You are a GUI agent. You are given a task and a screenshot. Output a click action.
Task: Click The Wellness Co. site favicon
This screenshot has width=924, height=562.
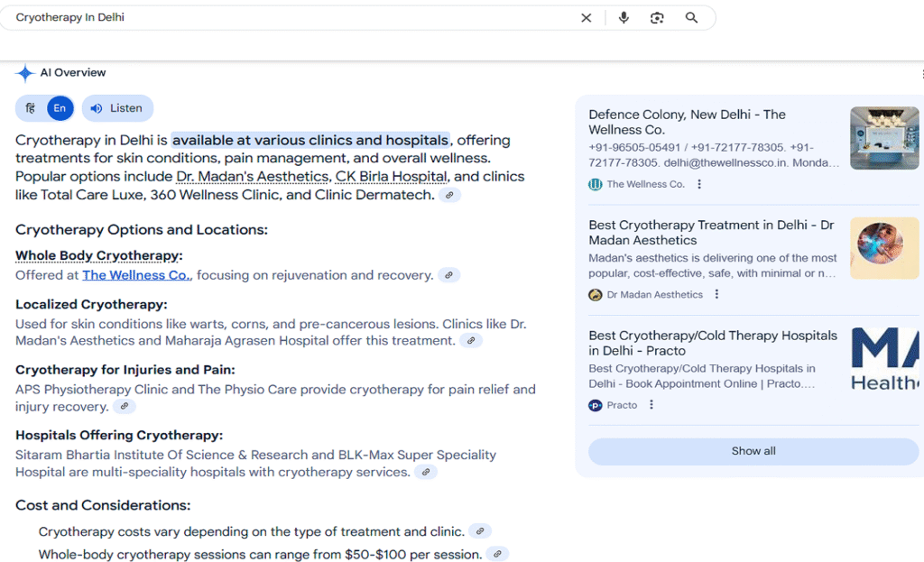596,184
